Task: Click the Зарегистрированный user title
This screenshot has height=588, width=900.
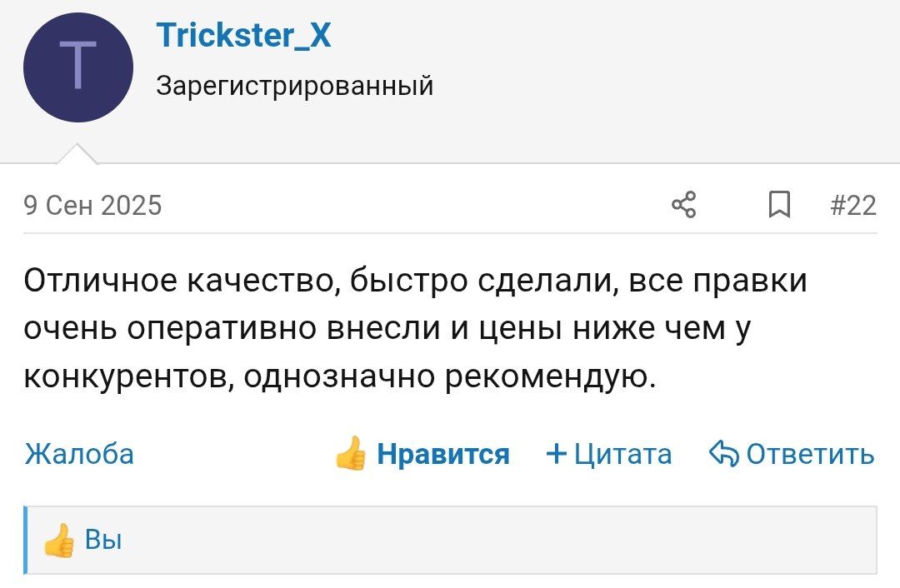Action: click(x=295, y=86)
